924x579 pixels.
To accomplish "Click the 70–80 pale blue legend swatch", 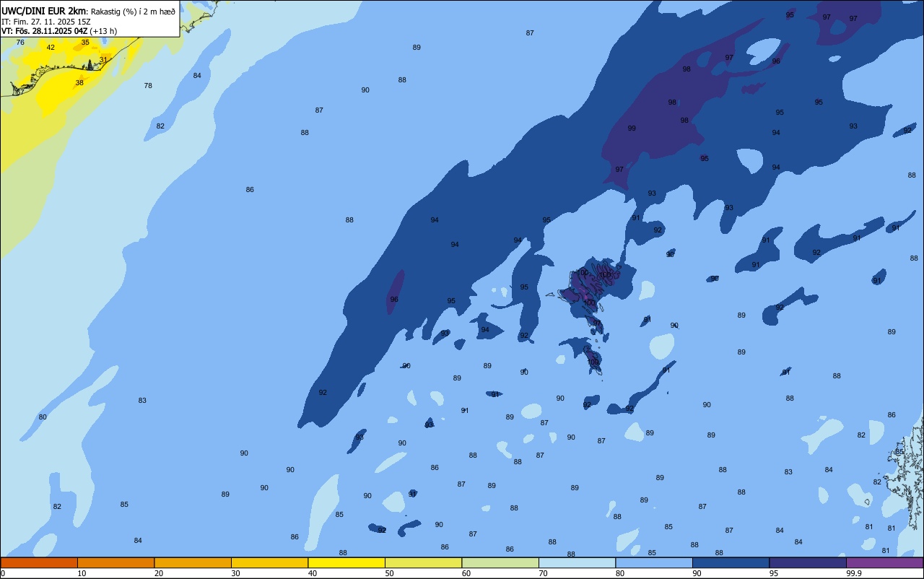I will [x=577, y=562].
